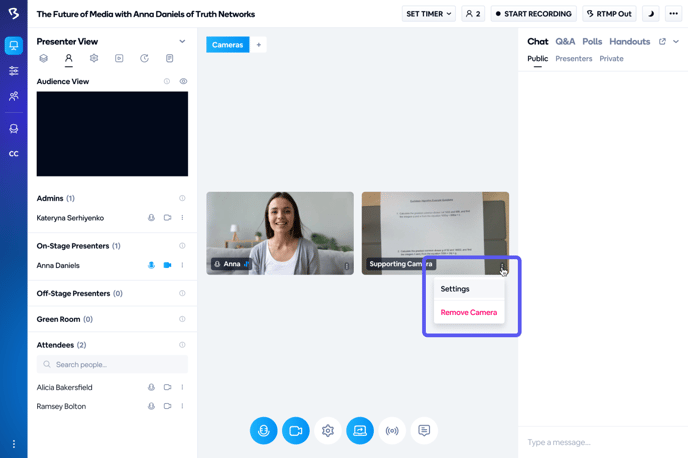Open closed captions CC in sidebar
This screenshot has width=688, height=458.
(x=14, y=154)
